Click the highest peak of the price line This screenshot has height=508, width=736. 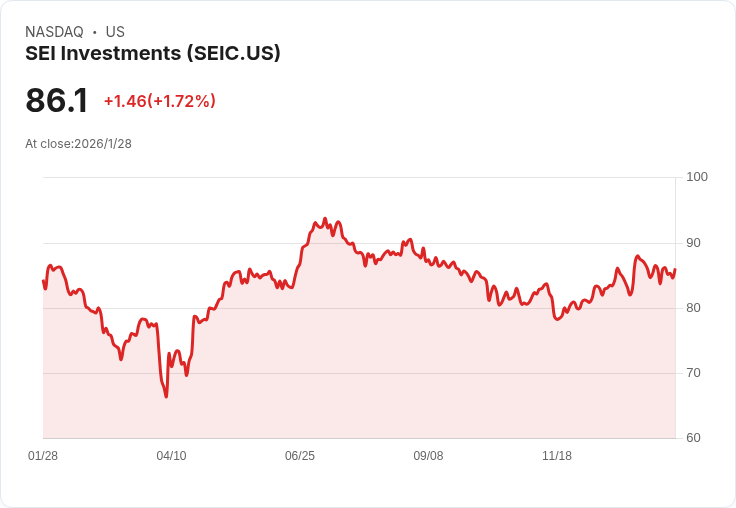(325, 218)
